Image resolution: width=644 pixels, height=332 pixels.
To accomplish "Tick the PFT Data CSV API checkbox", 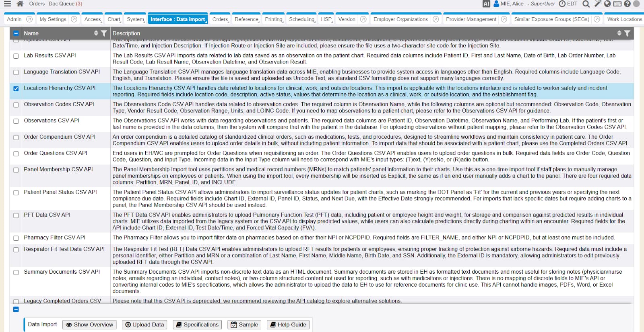I will tap(16, 215).
